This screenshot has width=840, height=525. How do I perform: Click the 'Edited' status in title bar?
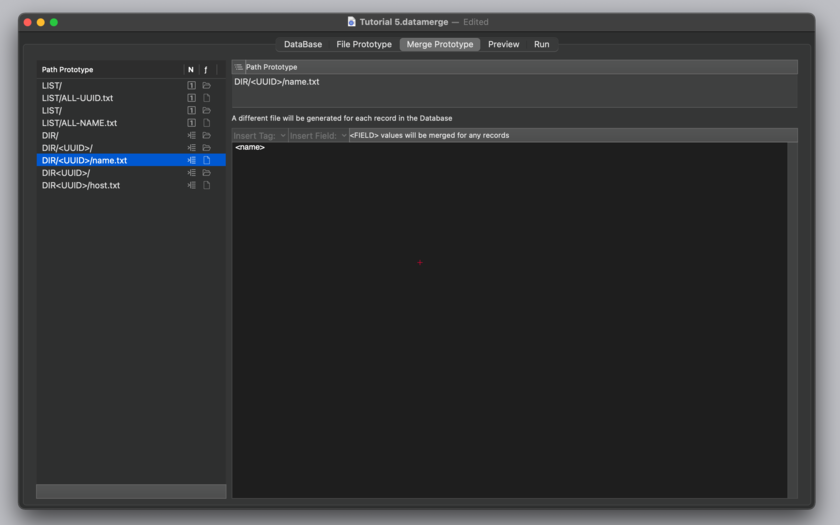(476, 22)
